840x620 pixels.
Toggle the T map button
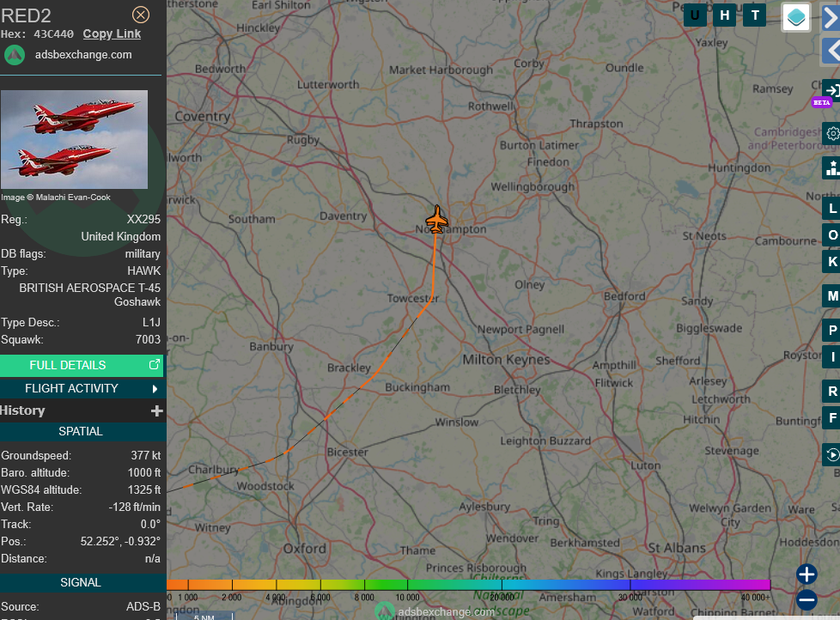tap(755, 15)
